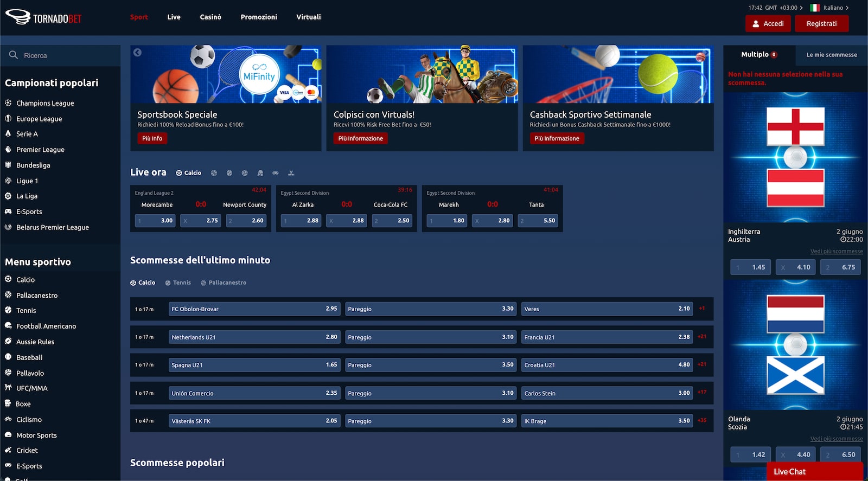Viewport: 868px width, 481px height.
Task: Expand +21 markets for Netherlands U21 match
Action: (702, 336)
